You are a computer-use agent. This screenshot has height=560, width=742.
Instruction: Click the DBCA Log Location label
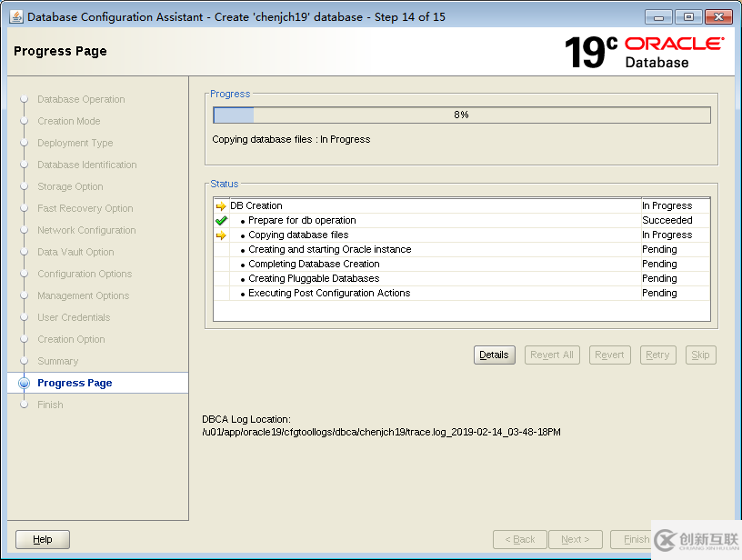click(246, 419)
